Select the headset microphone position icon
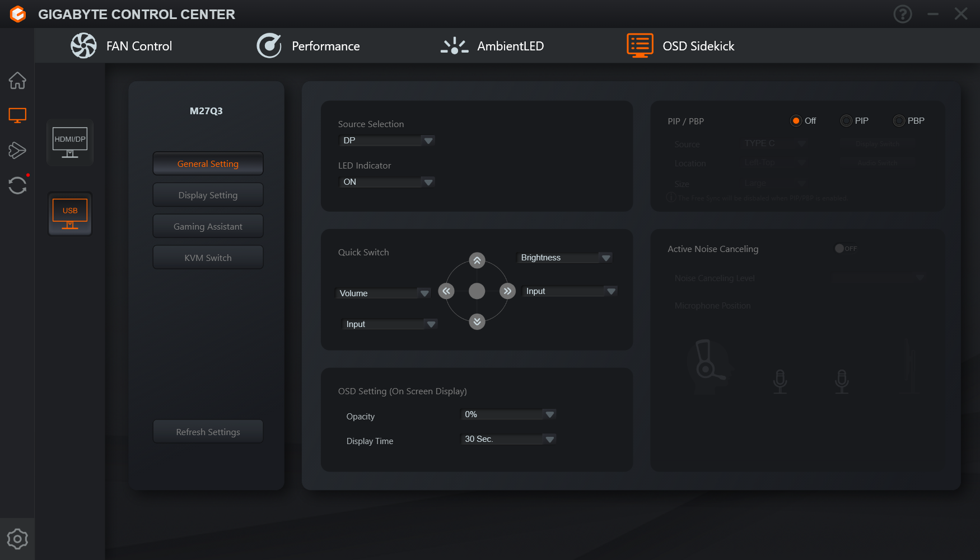The width and height of the screenshot is (980, 560). [710, 367]
